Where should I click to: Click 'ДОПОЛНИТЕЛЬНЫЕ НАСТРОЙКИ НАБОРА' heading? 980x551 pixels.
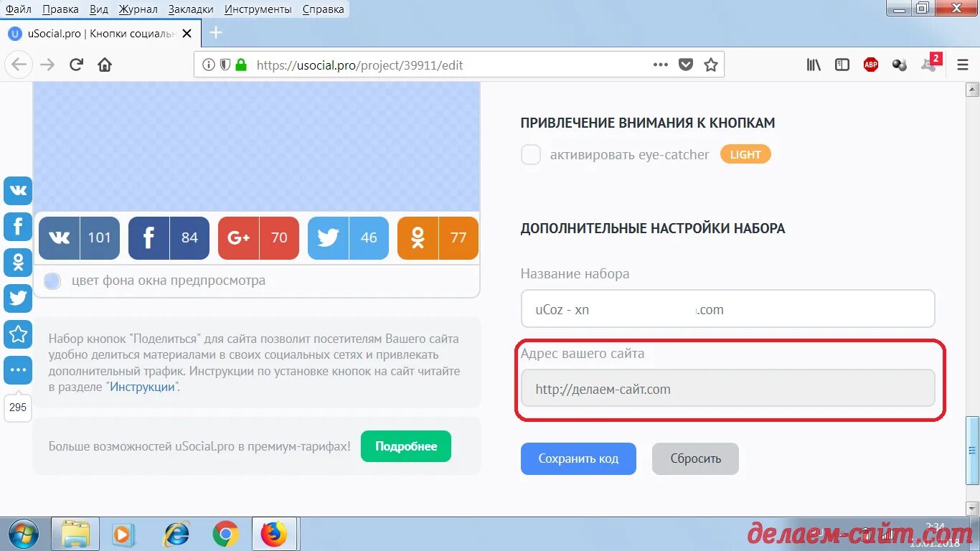[x=653, y=228]
